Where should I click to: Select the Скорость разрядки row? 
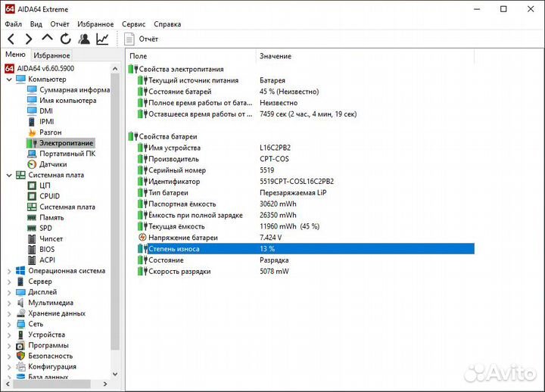[x=306, y=272]
